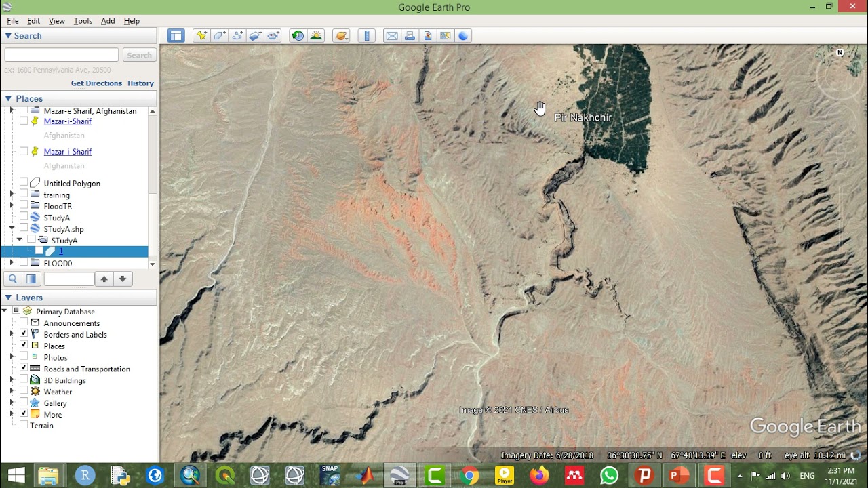Select the Add Polygon tool
868x488 pixels.
[x=220, y=36]
